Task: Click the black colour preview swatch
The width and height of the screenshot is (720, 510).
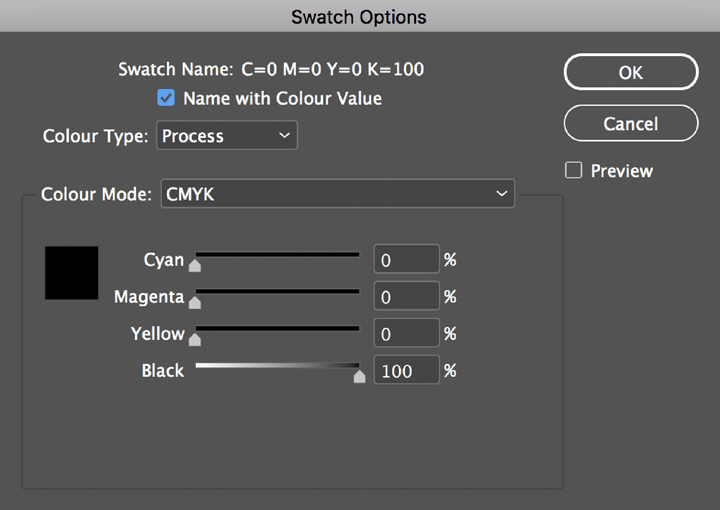Action: click(72, 273)
